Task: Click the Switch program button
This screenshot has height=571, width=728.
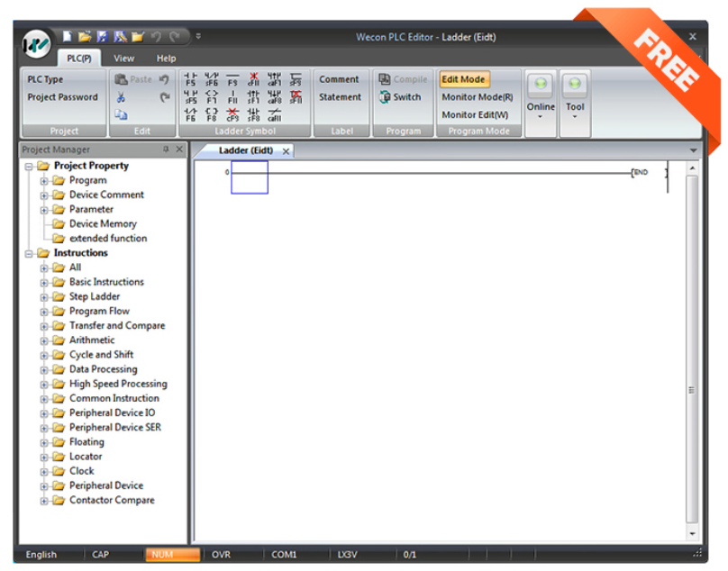Action: pyautogui.click(x=400, y=97)
